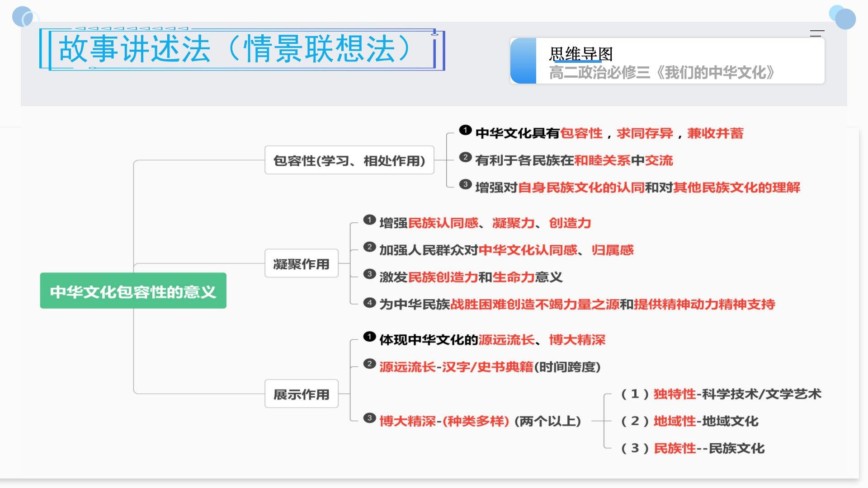Image resolution: width=868 pixels, height=488 pixels.
Task: Click bullet ❶ before 体现中华文化的源远流长
Action: pyautogui.click(x=369, y=337)
